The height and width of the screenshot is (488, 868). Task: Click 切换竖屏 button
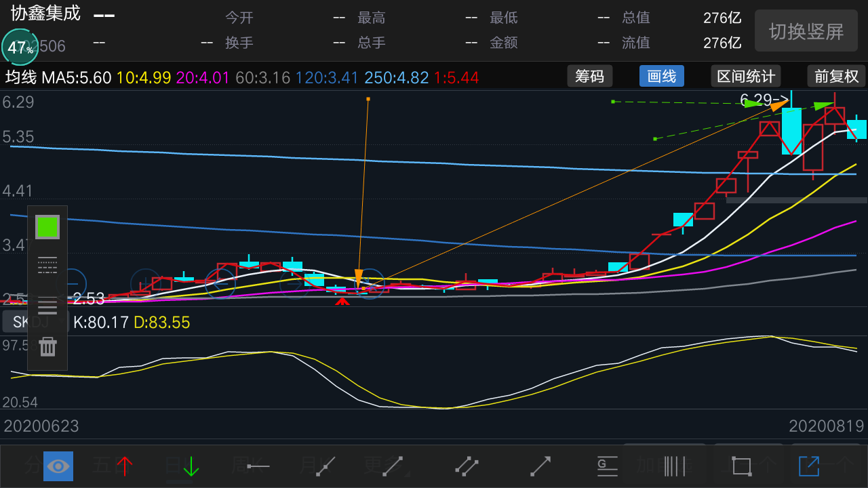tap(806, 30)
